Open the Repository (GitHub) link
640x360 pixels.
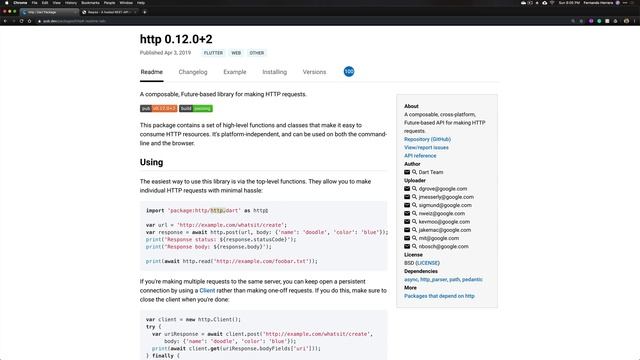pos(427,139)
